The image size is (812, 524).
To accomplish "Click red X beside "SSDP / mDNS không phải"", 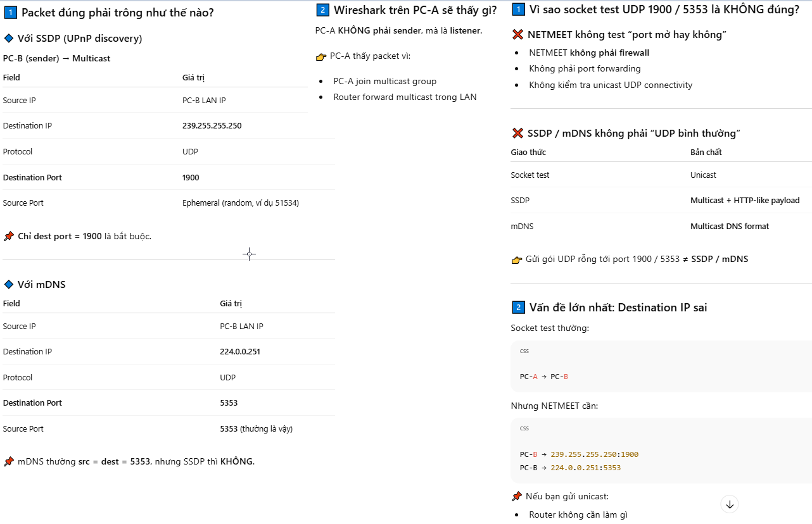I will coord(517,134).
